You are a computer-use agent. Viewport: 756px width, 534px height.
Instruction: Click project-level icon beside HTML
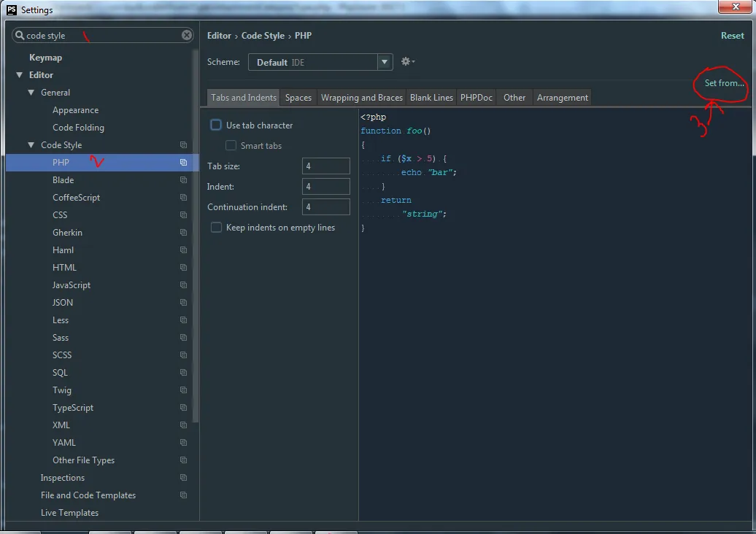coord(183,268)
